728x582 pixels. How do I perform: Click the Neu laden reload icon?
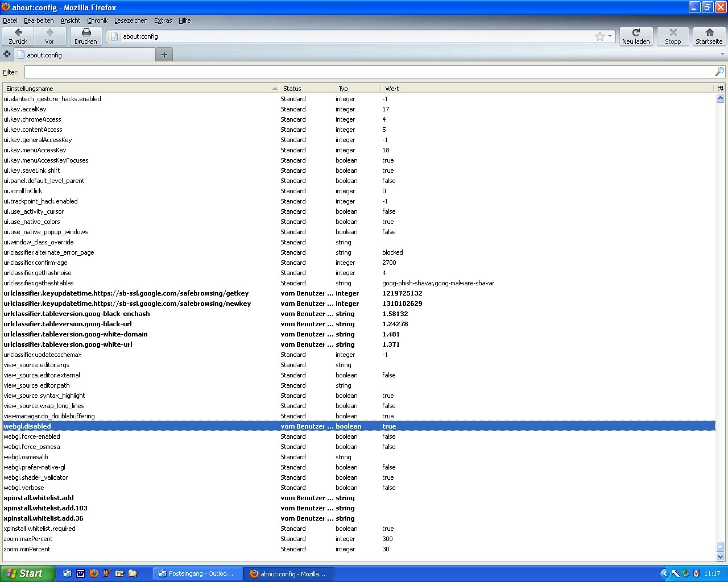point(636,34)
